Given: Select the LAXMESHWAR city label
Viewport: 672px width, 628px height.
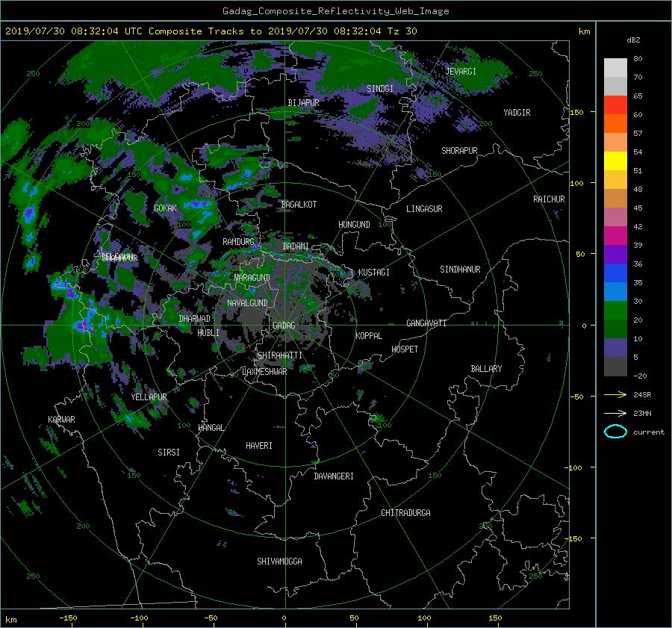Looking at the screenshot, I should coord(264,372).
